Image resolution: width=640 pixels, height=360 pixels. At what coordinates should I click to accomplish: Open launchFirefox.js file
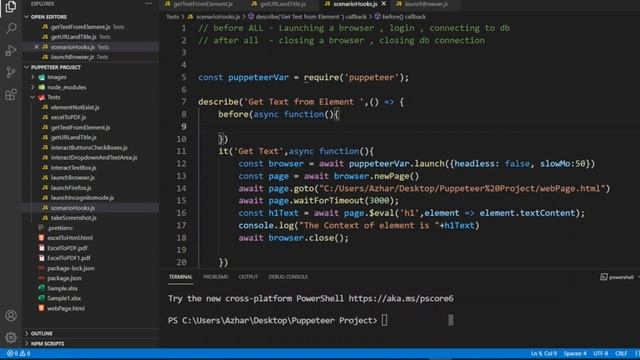(x=71, y=188)
